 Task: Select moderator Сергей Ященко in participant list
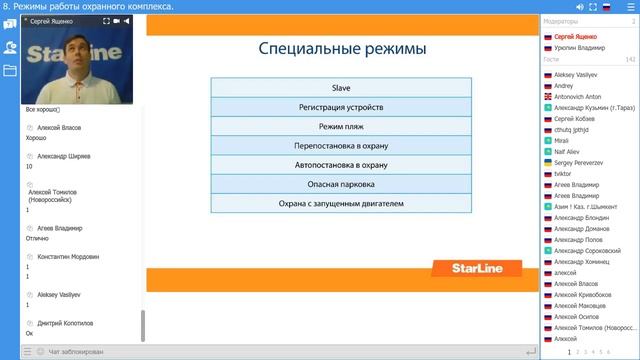(575, 37)
